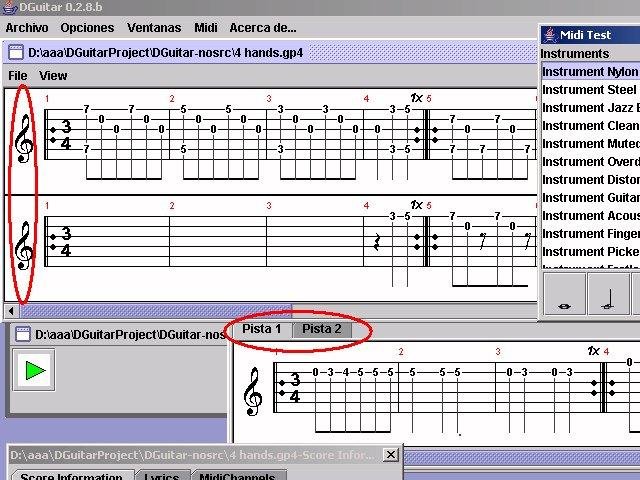Click the left scroll arrow of the tablature scrollbar

11,311
